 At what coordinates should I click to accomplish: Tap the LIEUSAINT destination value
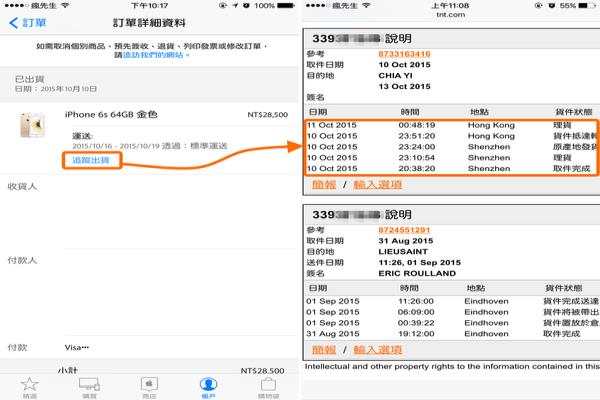(x=403, y=251)
